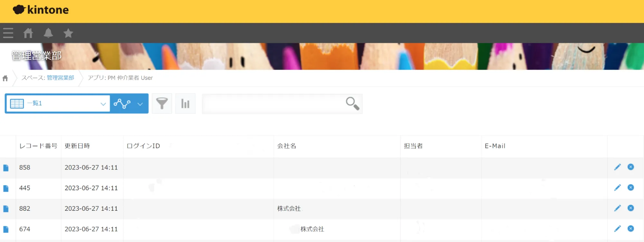644x242 pixels.
Task: Sort by the 更新日時 column header
Action: pos(77,146)
